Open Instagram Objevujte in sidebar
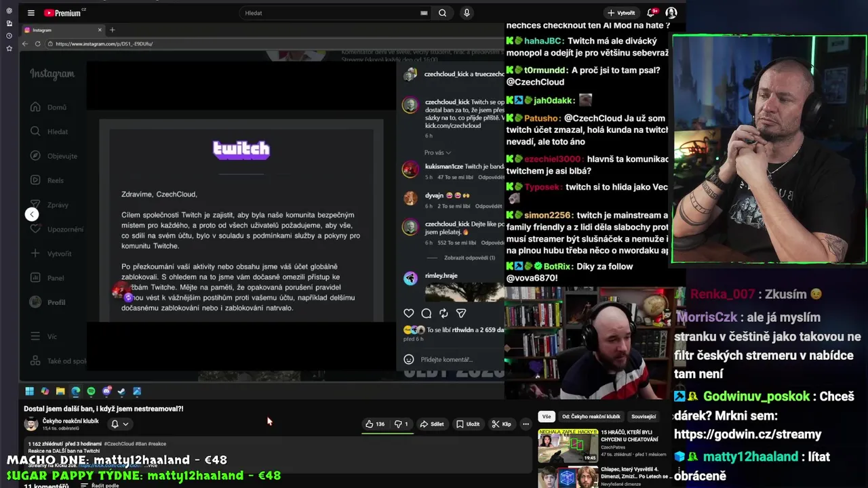This screenshot has height=488, width=868. point(54,156)
